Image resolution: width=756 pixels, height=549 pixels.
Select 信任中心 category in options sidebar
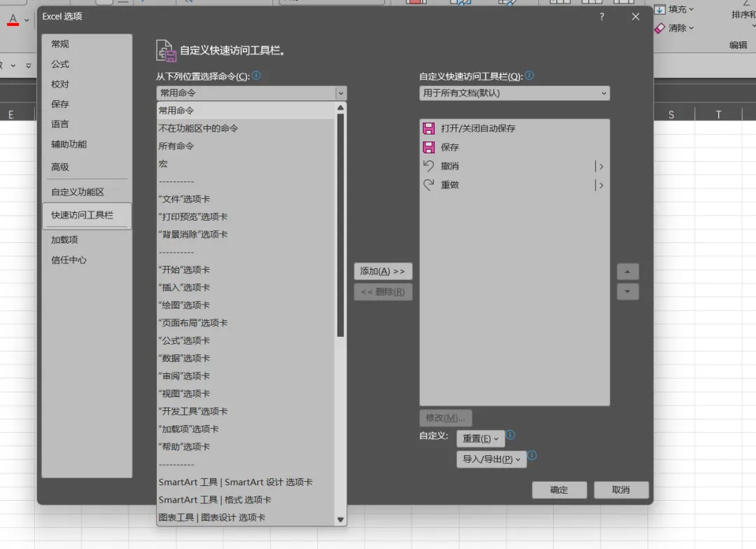(x=87, y=260)
